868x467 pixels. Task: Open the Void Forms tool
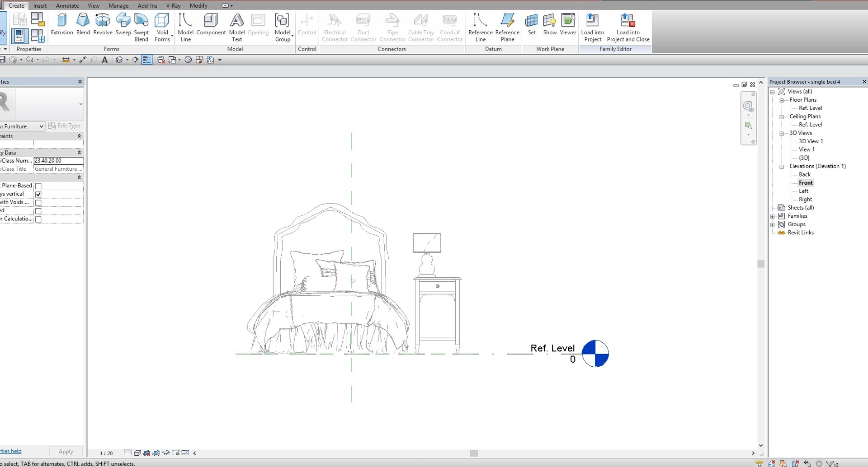pos(162,28)
